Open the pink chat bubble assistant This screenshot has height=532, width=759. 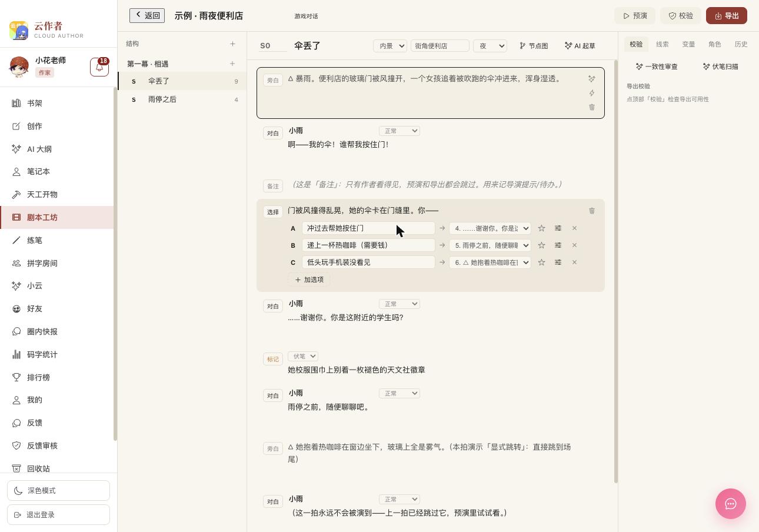[x=731, y=504]
